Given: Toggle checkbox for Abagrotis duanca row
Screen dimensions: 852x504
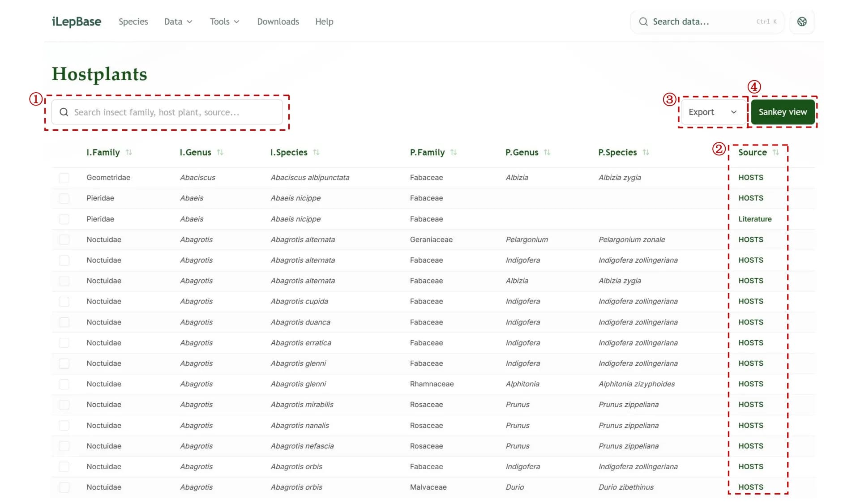Looking at the screenshot, I should point(64,322).
